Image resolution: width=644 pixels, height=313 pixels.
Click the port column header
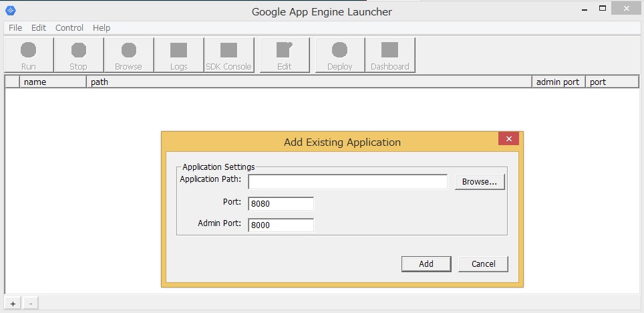(x=612, y=82)
